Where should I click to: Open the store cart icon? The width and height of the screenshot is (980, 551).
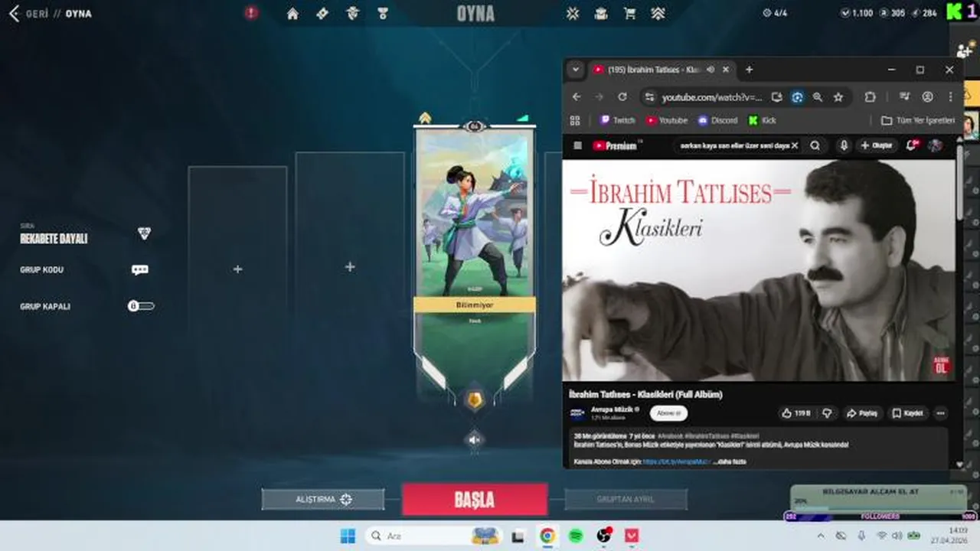click(629, 14)
